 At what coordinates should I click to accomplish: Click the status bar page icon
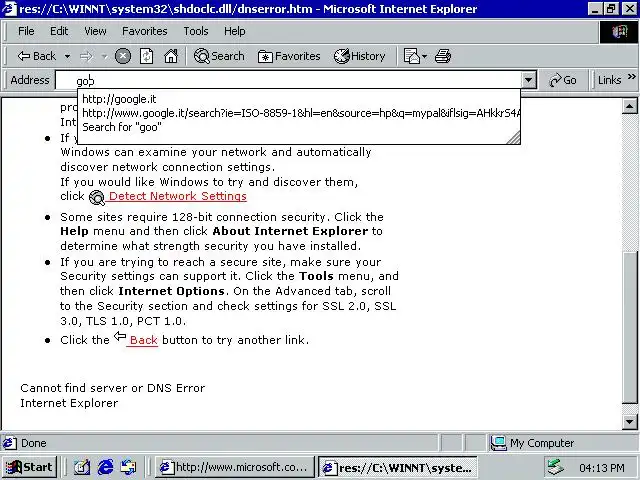click(10, 443)
